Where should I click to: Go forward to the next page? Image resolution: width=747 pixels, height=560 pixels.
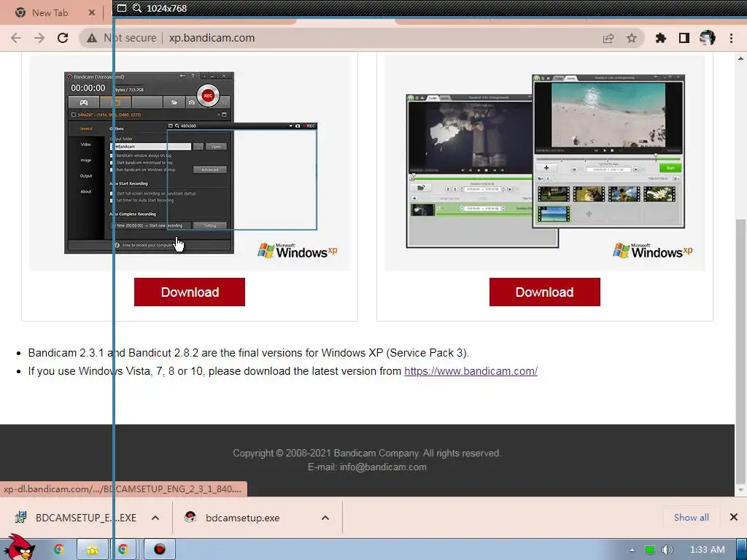click(39, 38)
